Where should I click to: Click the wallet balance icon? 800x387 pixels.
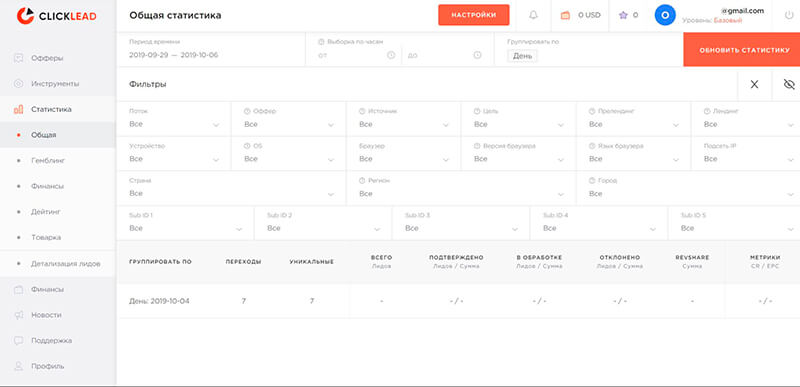click(x=565, y=15)
